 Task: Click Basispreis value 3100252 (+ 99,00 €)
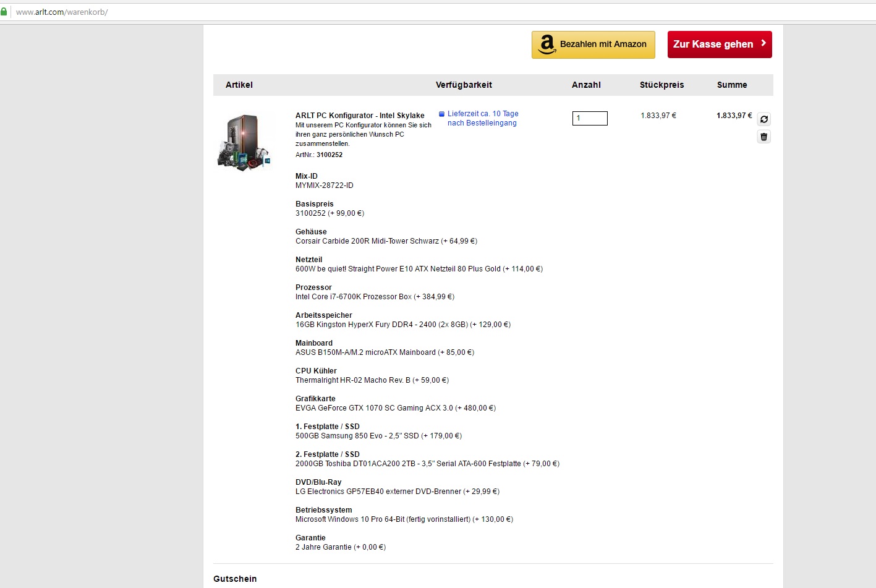330,213
